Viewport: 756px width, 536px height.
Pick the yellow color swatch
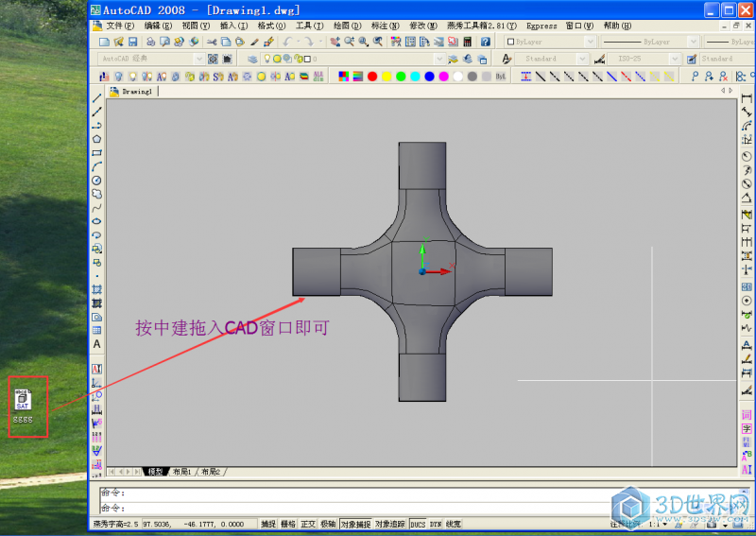387,77
